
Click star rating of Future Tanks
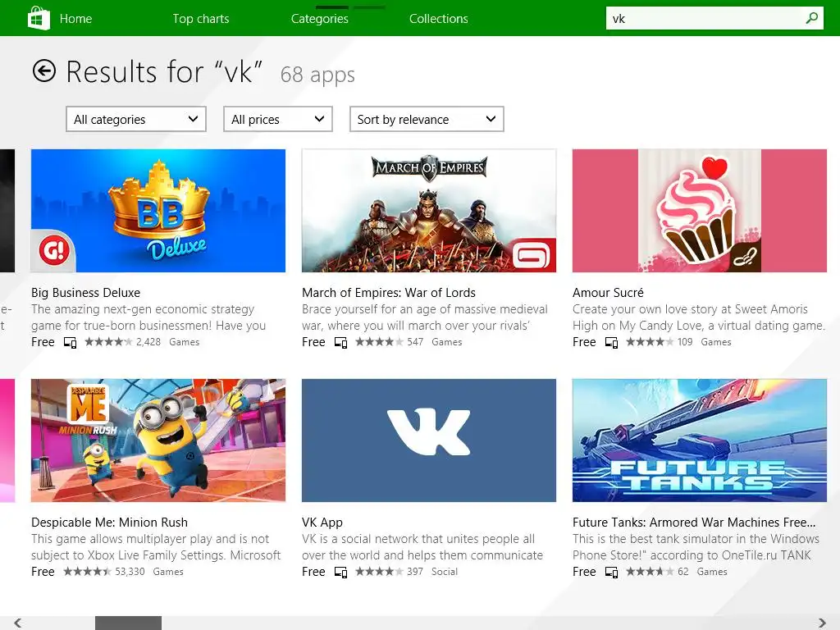coord(650,572)
